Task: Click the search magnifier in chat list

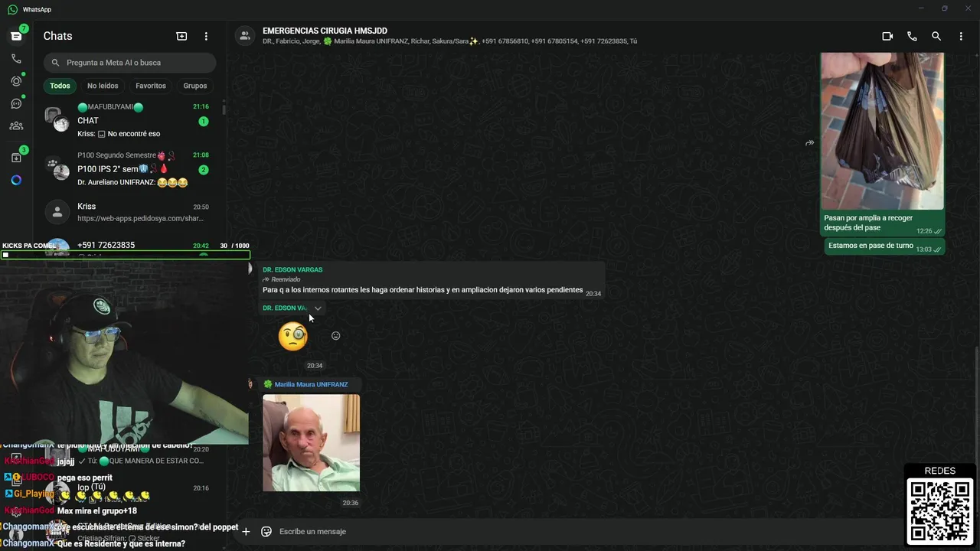Action: click(x=55, y=63)
